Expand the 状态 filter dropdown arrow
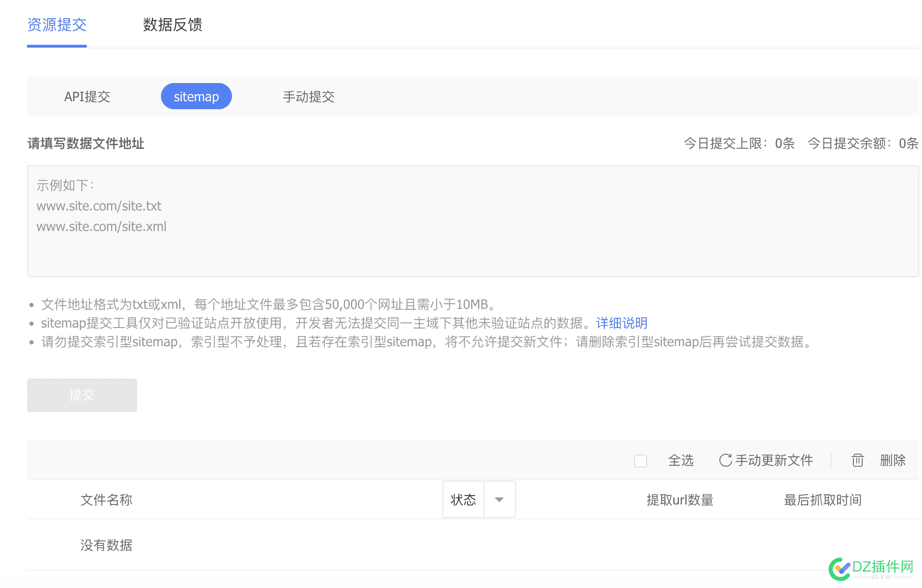Image resolution: width=922 pixels, height=588 pixels. tap(499, 500)
